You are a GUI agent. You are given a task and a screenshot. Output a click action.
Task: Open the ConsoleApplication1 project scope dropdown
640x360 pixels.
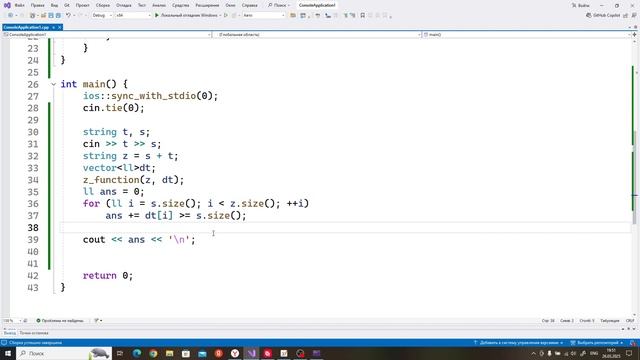(x=107, y=35)
